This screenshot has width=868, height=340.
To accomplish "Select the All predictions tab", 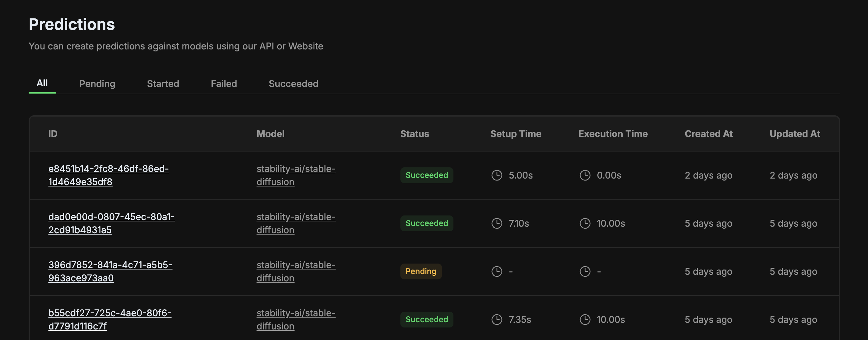I will (42, 83).
